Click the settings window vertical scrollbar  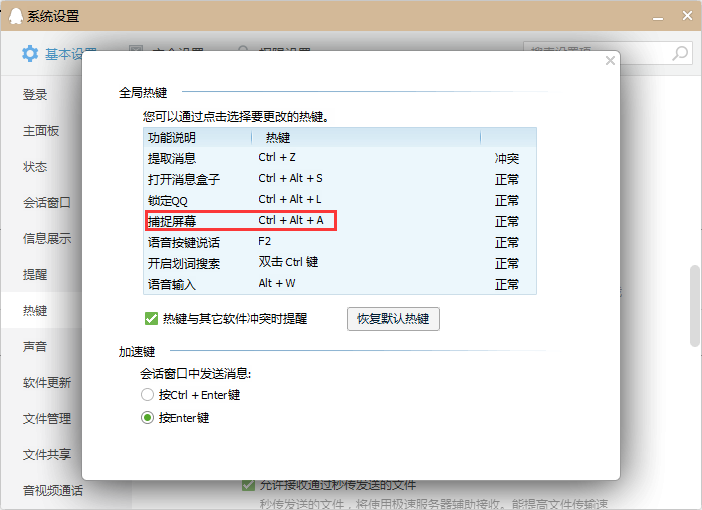click(695, 306)
